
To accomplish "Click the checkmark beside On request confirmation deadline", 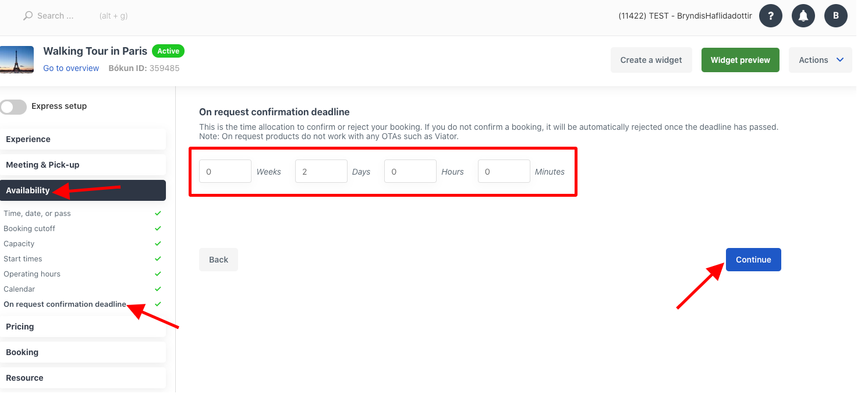I will pos(158,304).
